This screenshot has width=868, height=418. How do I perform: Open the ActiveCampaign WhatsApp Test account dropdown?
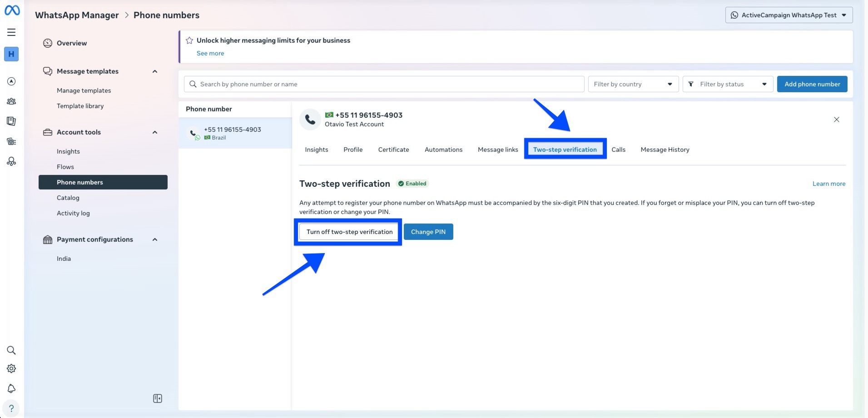[x=789, y=15]
